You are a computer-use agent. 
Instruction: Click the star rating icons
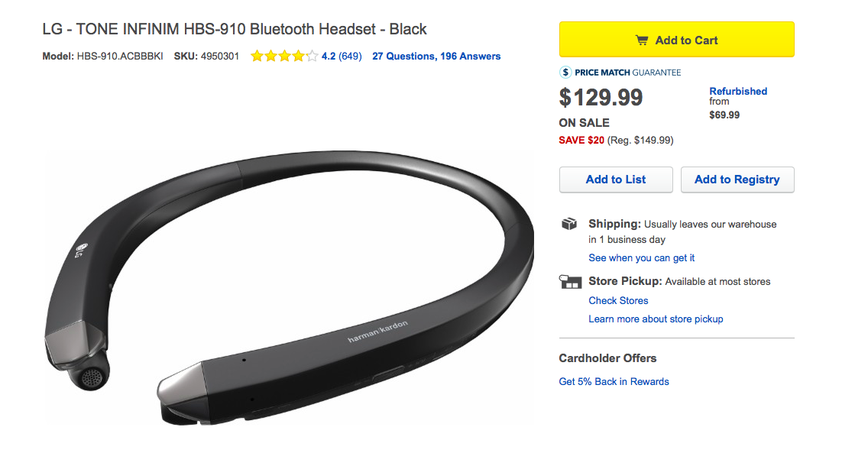click(x=283, y=57)
